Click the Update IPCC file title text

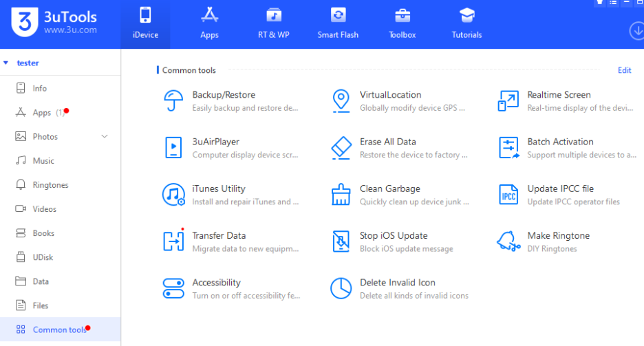(561, 188)
